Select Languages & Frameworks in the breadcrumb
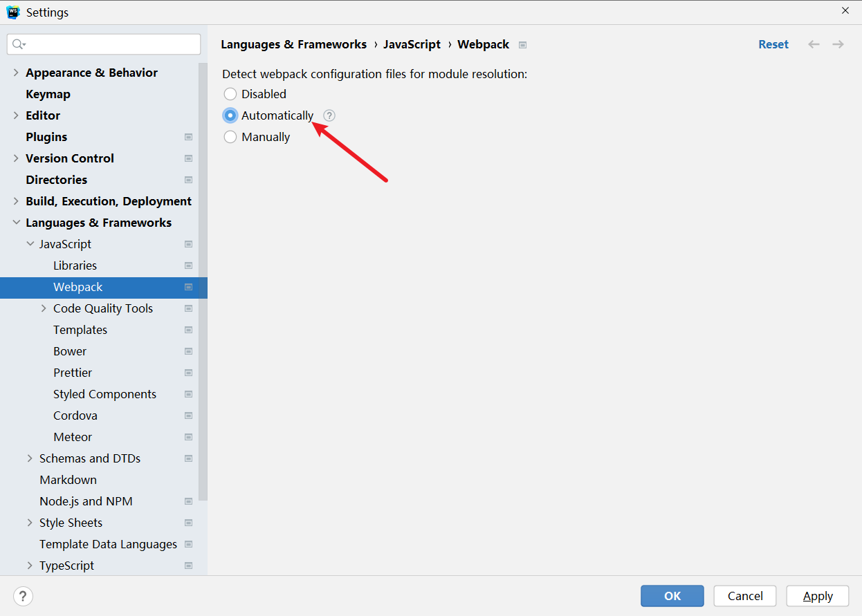This screenshot has width=862, height=616. pos(293,44)
